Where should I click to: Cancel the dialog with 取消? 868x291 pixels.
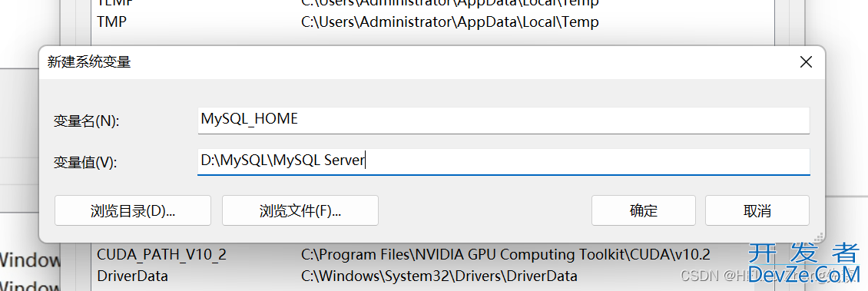[757, 210]
